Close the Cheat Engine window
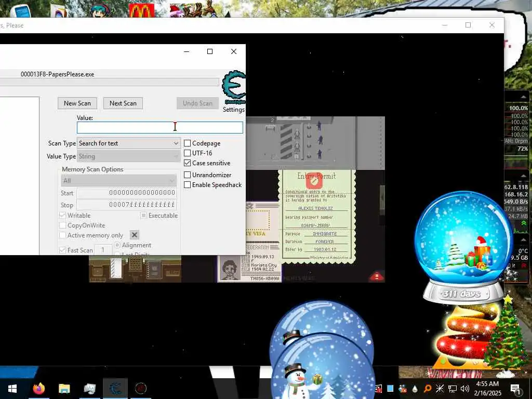The width and height of the screenshot is (532, 399). coord(234,51)
